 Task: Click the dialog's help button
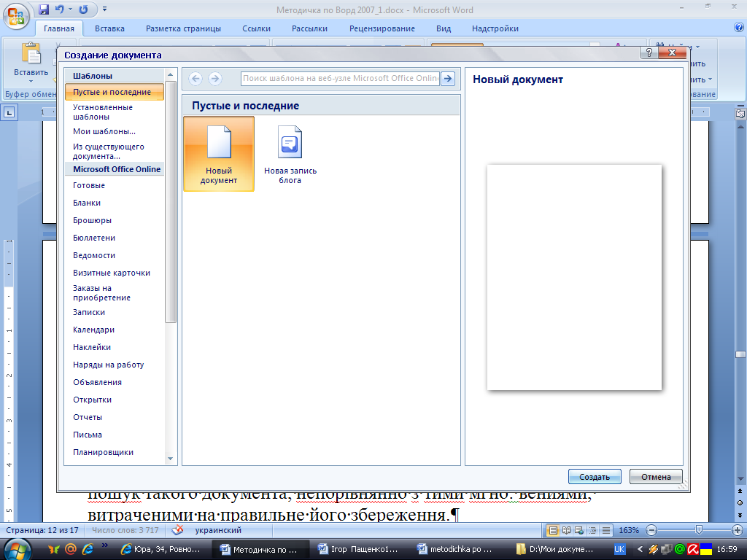pos(649,52)
